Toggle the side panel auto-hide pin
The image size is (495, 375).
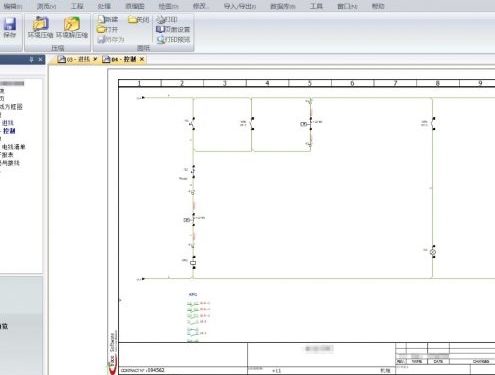coord(31,59)
